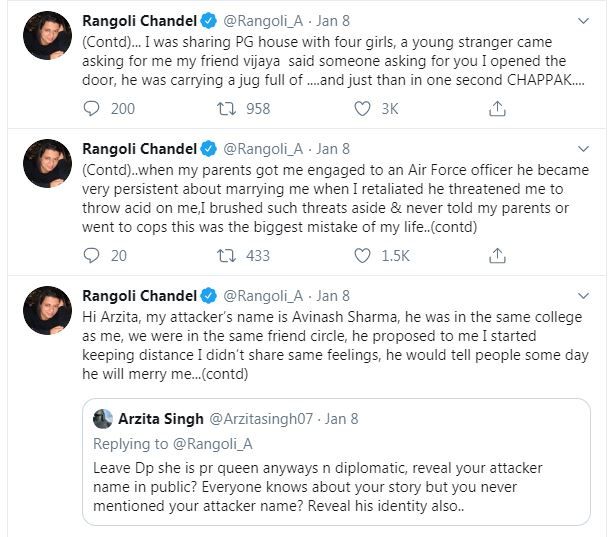Click Arzita Singh's small avatar in quoted tweet
Image resolution: width=608 pixels, height=537 pixels.
coord(102,418)
